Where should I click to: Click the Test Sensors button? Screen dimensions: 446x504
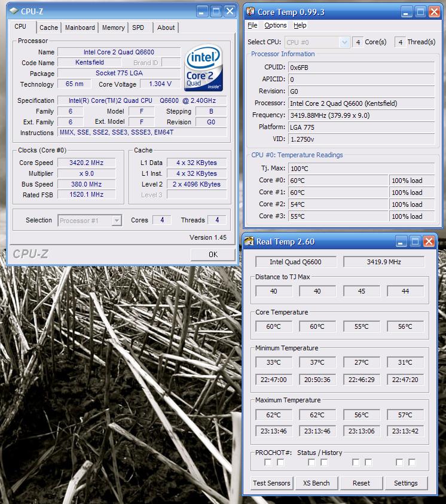point(271,483)
